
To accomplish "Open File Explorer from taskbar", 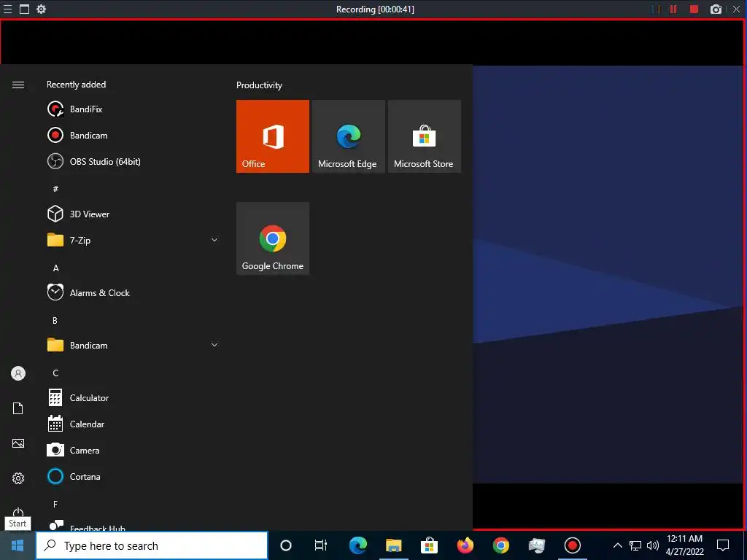I will pos(393,545).
